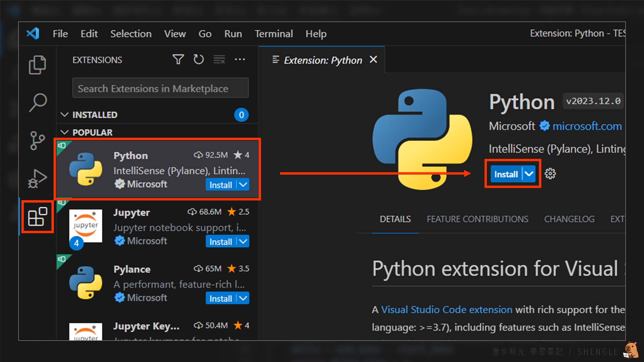Select the Pylance extension name

pos(132,269)
